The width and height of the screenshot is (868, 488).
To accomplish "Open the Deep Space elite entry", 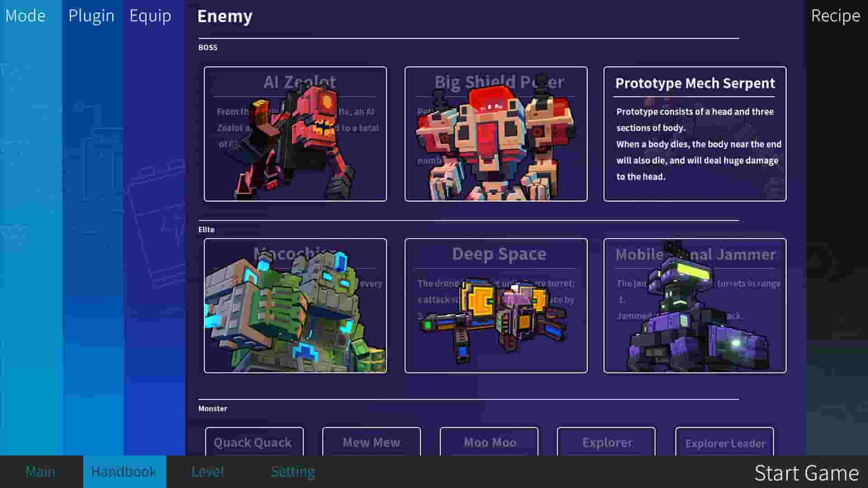I will coord(495,305).
